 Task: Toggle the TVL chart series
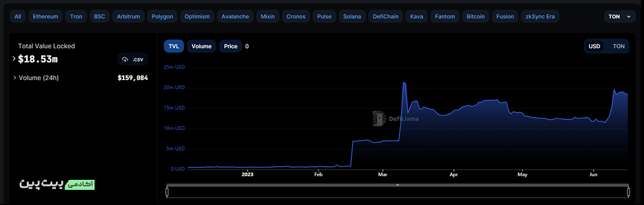click(x=174, y=46)
